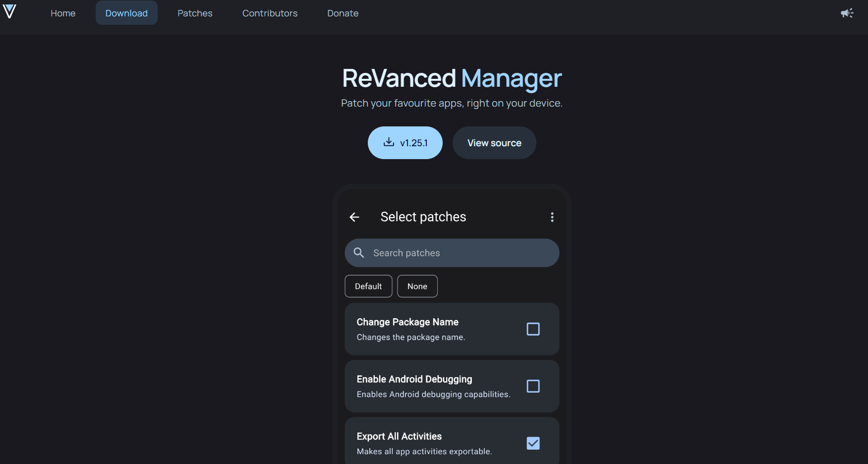
Task: Click "Makes all app activities exportable." text
Action: click(x=424, y=451)
